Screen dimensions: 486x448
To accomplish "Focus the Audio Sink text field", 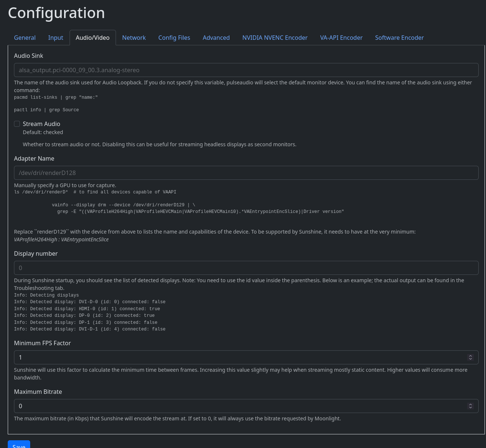I will [246, 70].
